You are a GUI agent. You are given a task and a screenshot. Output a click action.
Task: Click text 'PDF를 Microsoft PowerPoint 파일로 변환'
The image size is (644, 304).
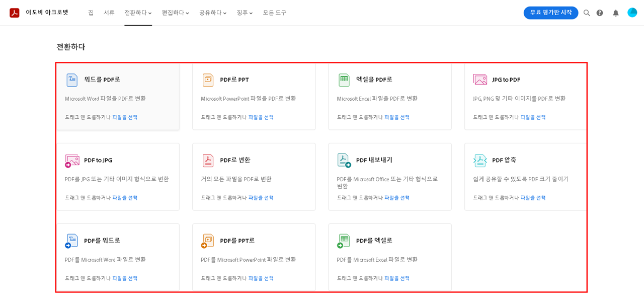click(249, 260)
